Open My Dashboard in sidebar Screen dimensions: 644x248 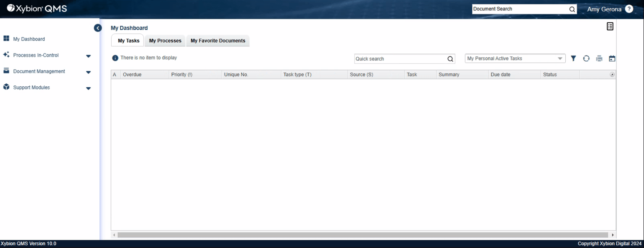coord(29,39)
